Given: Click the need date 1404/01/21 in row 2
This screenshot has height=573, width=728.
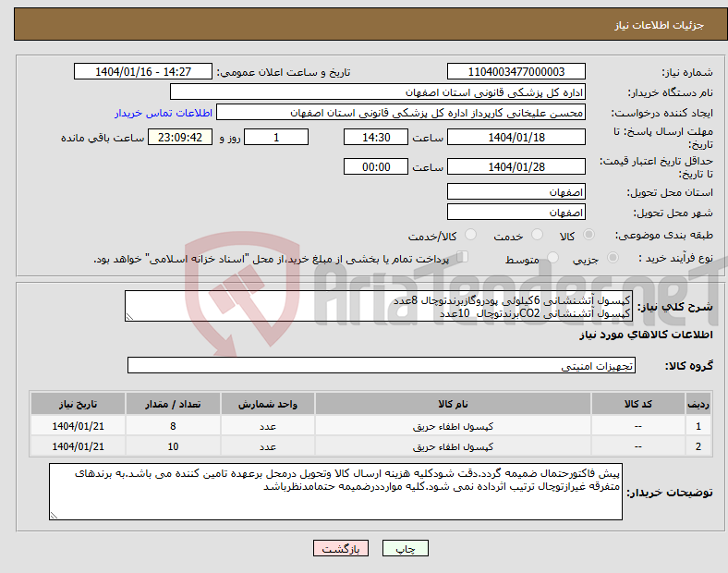Looking at the screenshot, I should [78, 446].
